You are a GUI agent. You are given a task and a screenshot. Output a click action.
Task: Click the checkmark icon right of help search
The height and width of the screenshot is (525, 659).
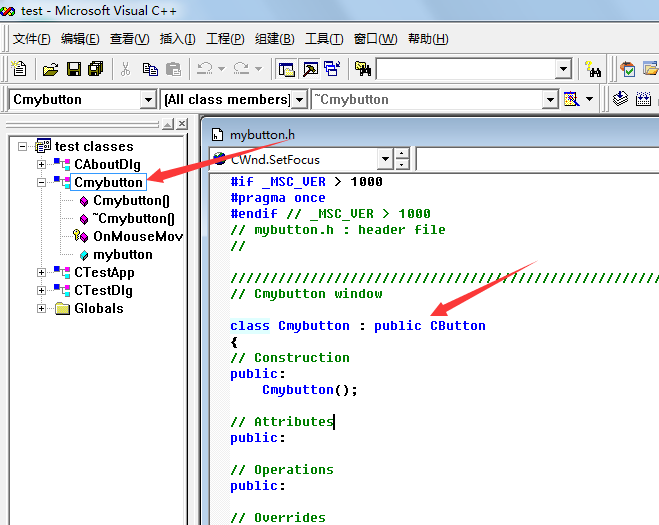tap(628, 69)
